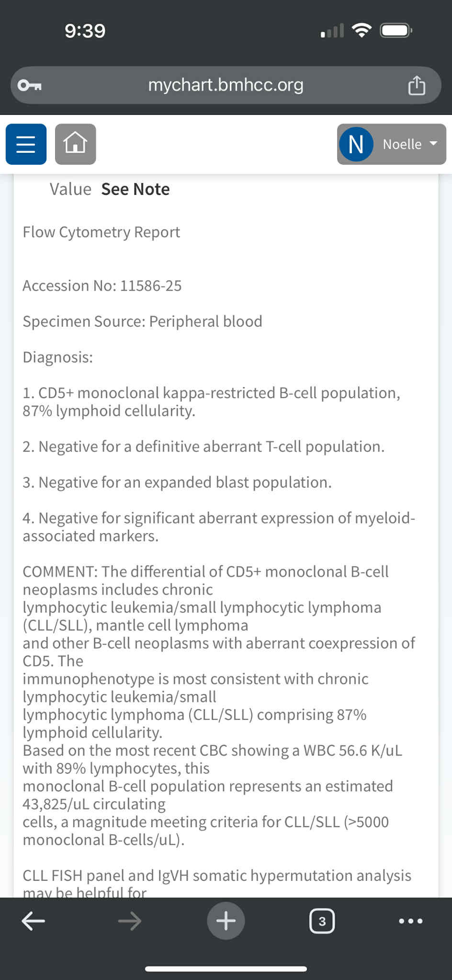Tap the Specimen Source Peripheral blood line
The height and width of the screenshot is (980, 452).
(142, 321)
